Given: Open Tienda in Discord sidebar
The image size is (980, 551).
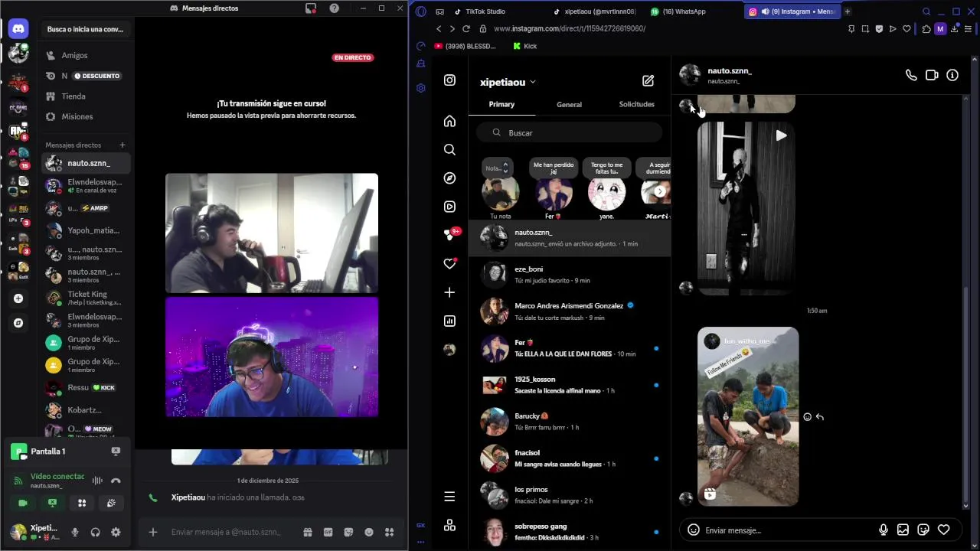Looking at the screenshot, I should 86,96.
